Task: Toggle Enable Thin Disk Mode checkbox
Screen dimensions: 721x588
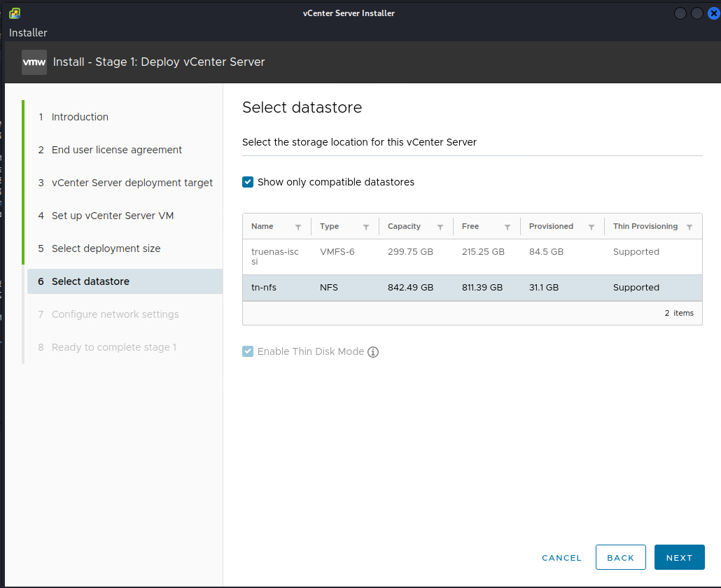Action: coord(248,351)
